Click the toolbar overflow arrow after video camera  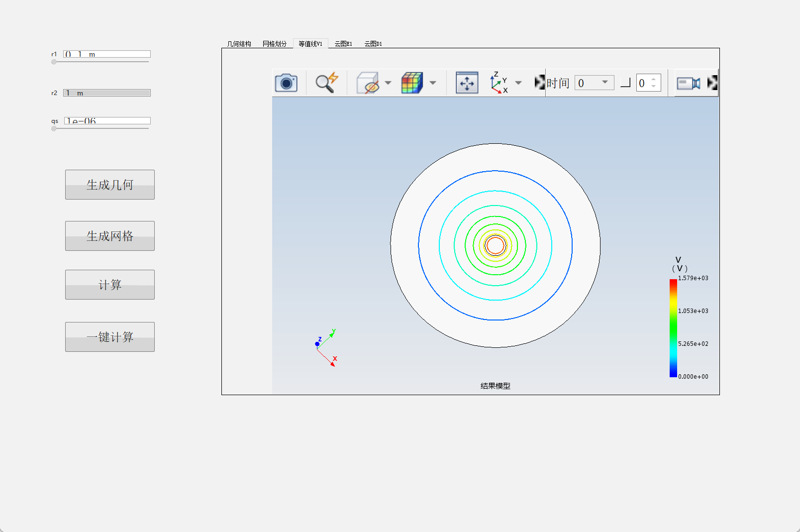click(x=712, y=82)
